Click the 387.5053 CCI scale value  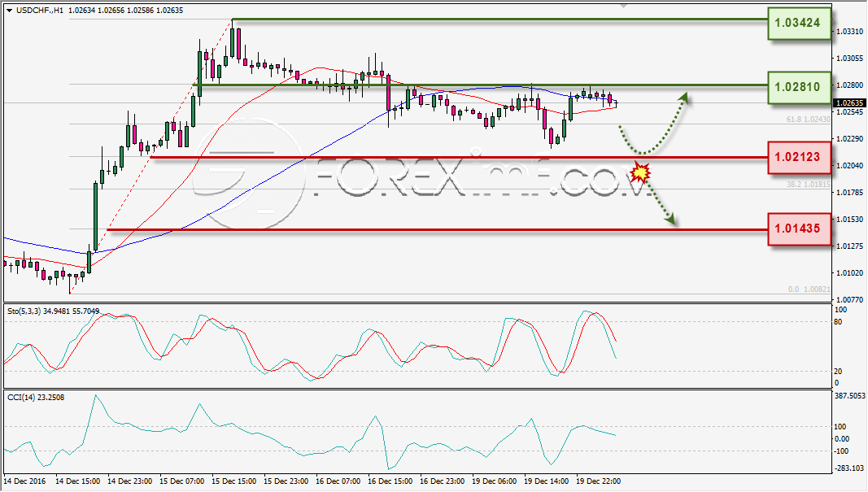point(849,396)
